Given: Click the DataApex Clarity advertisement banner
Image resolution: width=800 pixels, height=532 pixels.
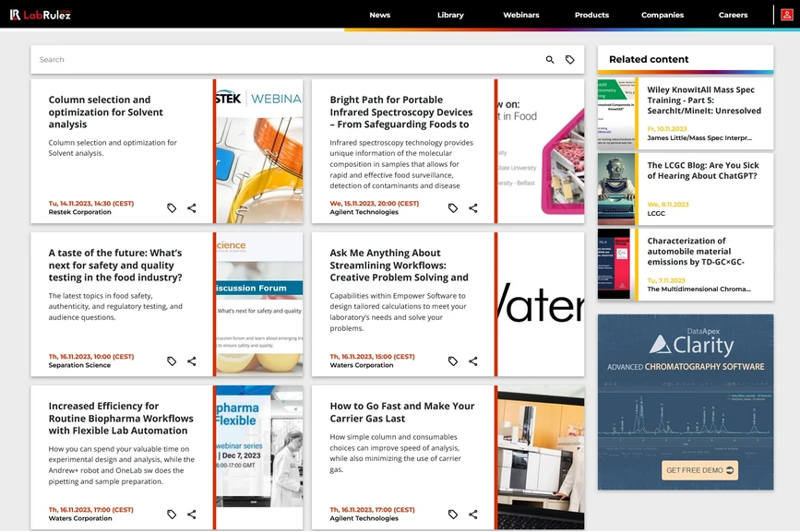Looking at the screenshot, I should 686,402.
